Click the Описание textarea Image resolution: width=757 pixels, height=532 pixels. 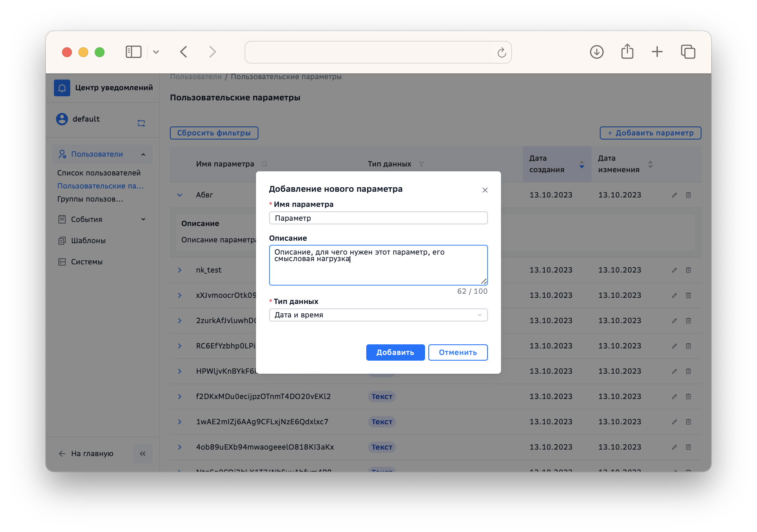pyautogui.click(x=378, y=265)
